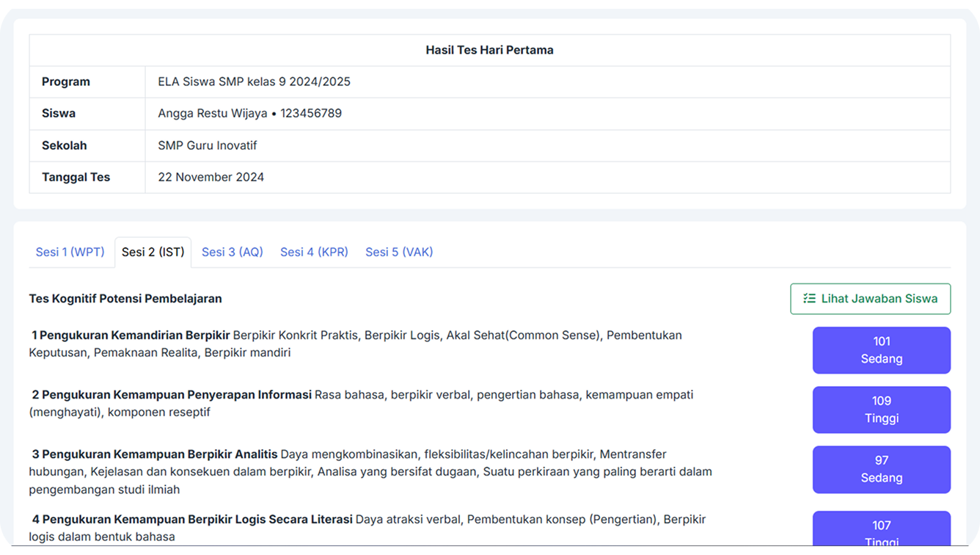Open the Sesi 3 (AQ) tab
The width and height of the screenshot is (980, 555).
click(x=232, y=252)
